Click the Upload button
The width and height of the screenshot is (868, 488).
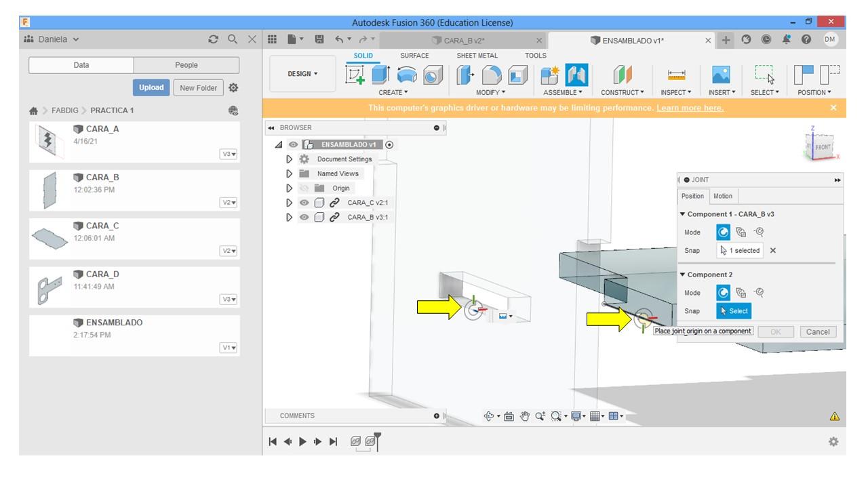(151, 87)
